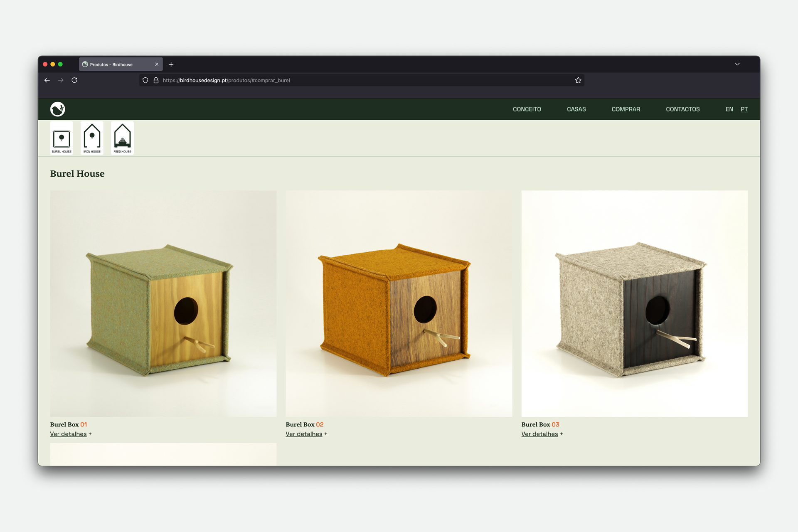
Task: Expand the tab list chevron
Action: click(737, 64)
